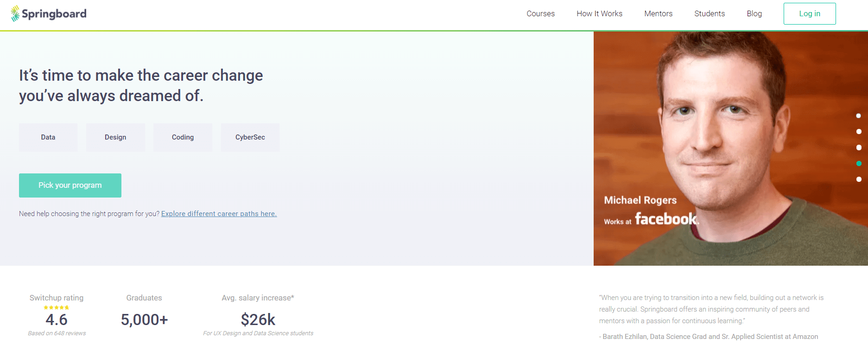Click the 'Graduates' label

(x=144, y=298)
